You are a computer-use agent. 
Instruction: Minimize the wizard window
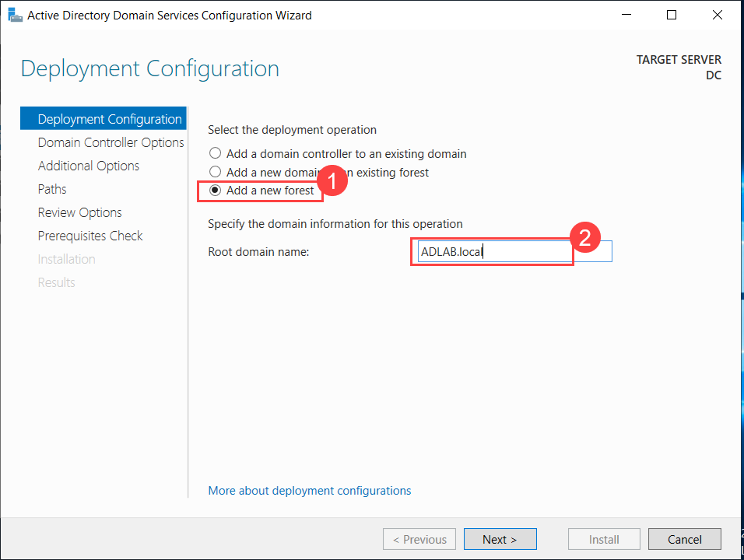[626, 15]
